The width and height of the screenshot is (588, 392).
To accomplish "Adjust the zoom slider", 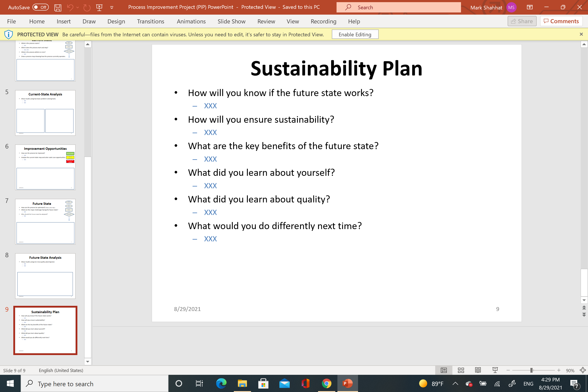I will [532, 370].
